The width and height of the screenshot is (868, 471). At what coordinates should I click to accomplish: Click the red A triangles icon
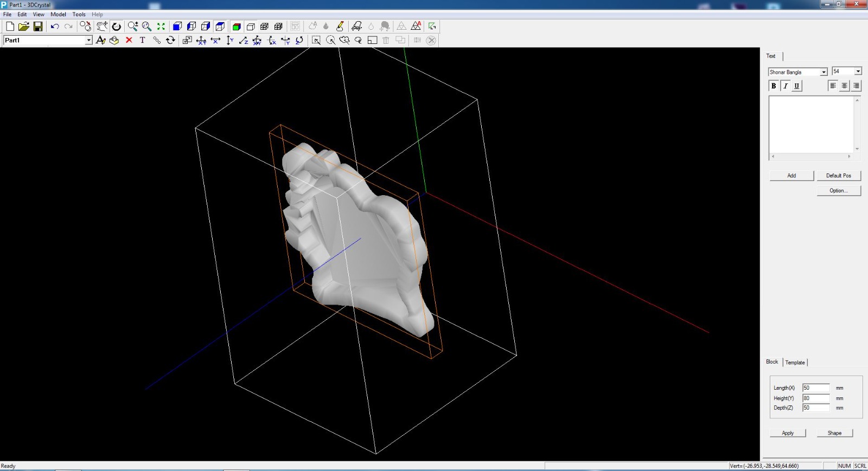pos(416,26)
